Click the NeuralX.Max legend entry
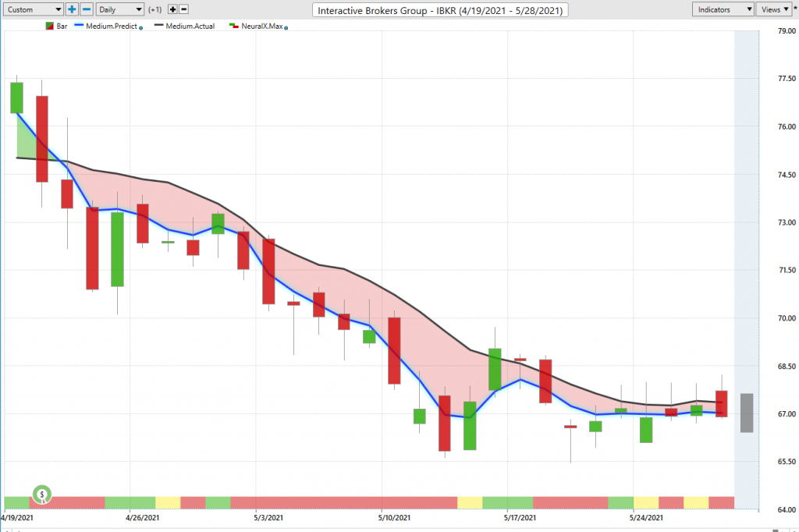This screenshot has height=532, width=799. tap(256, 26)
